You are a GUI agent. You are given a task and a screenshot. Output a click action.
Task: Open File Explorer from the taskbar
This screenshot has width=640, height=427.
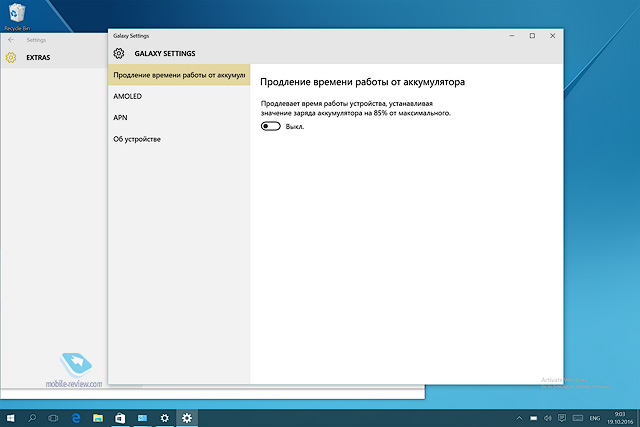pyautogui.click(x=98, y=418)
